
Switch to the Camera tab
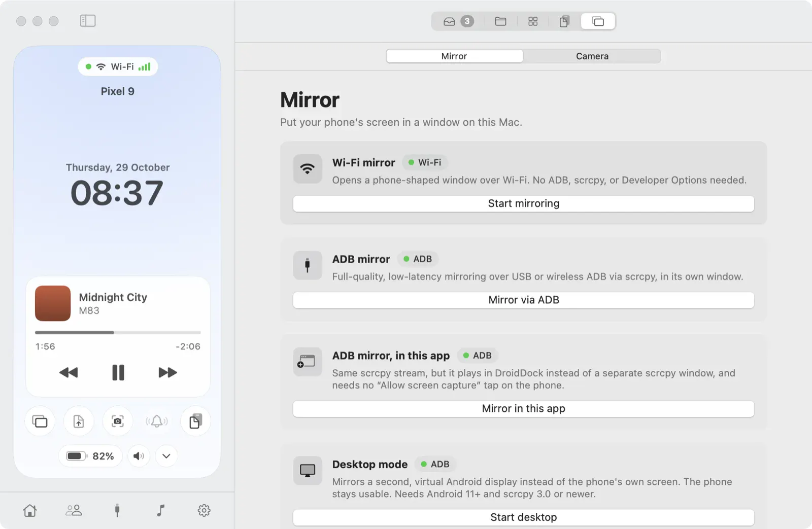tap(592, 56)
